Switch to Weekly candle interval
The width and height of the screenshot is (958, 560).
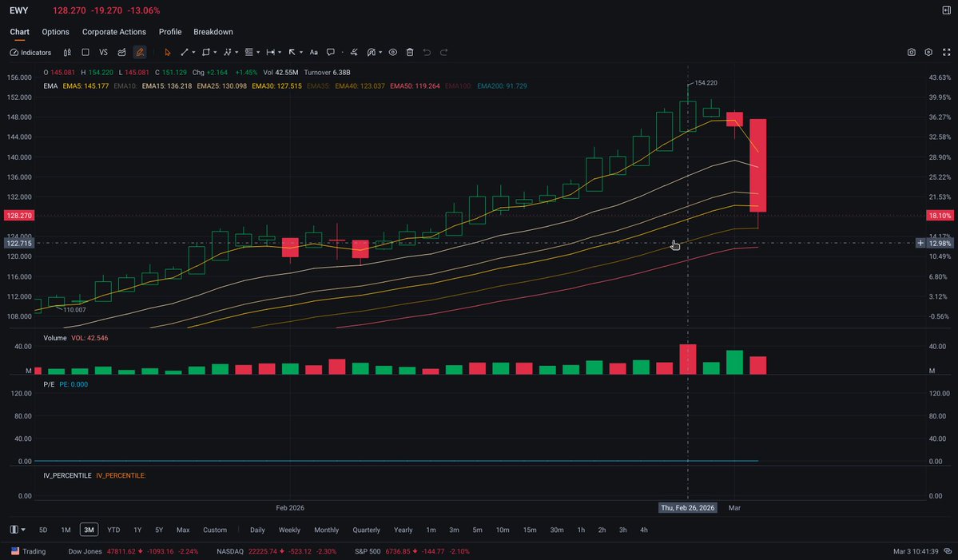pos(289,530)
